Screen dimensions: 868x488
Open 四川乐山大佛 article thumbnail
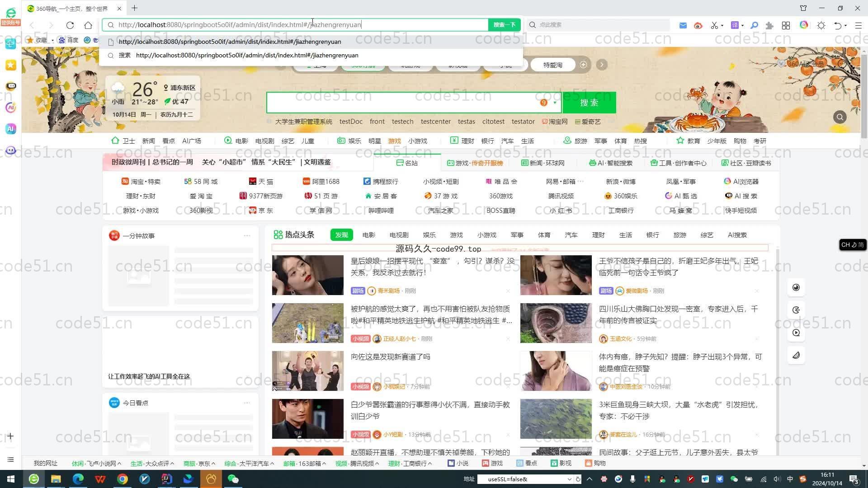coord(556,323)
